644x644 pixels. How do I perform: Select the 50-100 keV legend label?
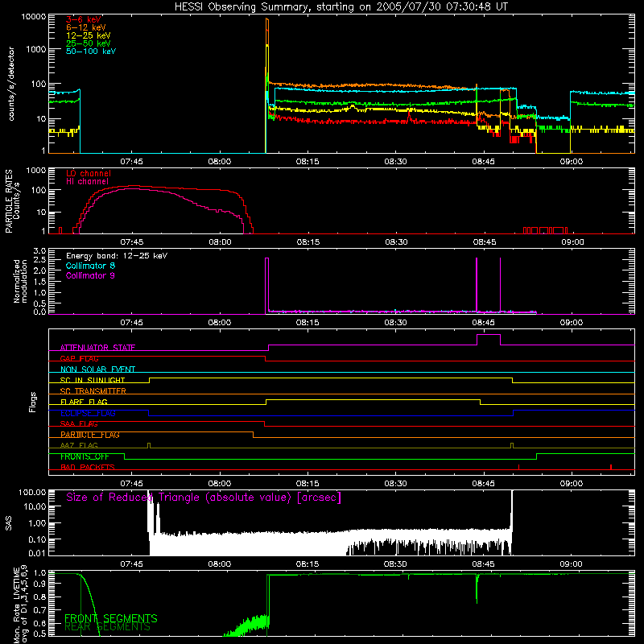(91, 51)
